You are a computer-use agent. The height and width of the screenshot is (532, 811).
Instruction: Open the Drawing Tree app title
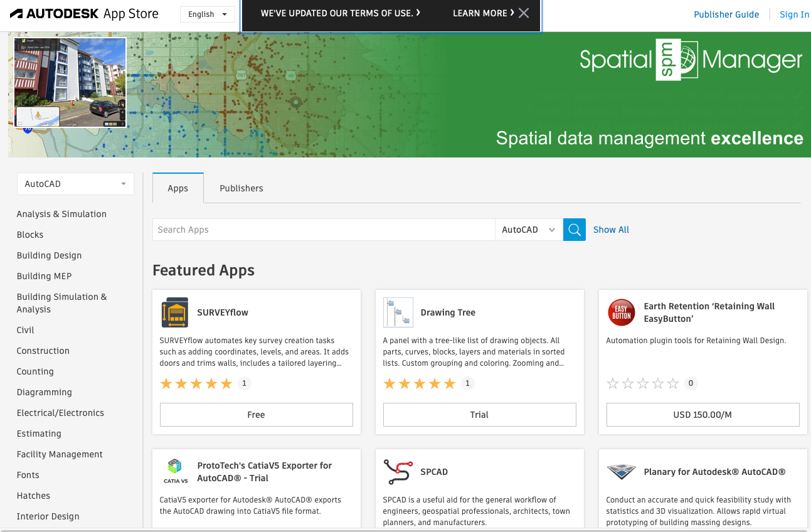tap(448, 312)
